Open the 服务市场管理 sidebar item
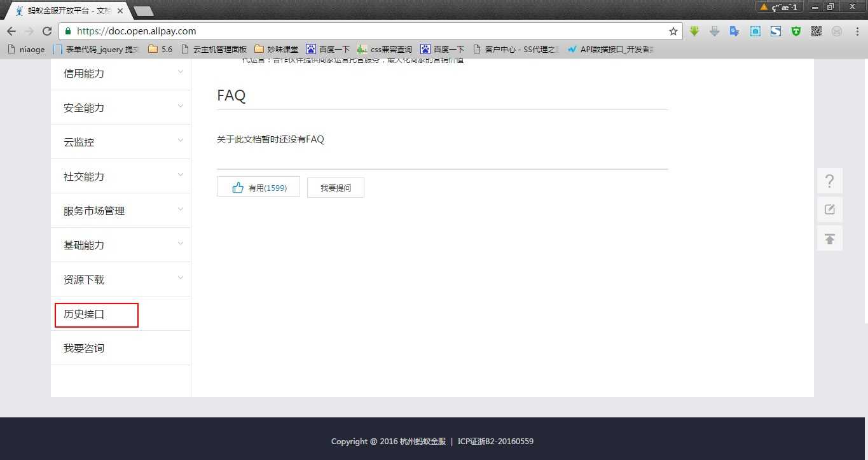 [121, 211]
